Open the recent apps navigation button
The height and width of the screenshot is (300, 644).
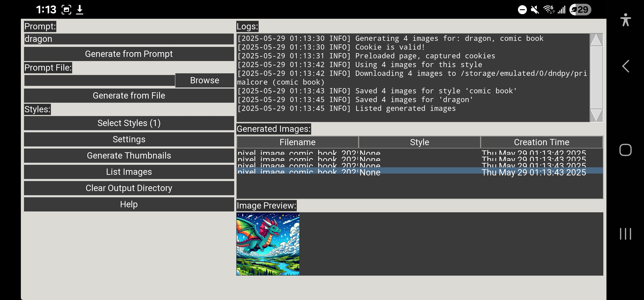(625, 234)
